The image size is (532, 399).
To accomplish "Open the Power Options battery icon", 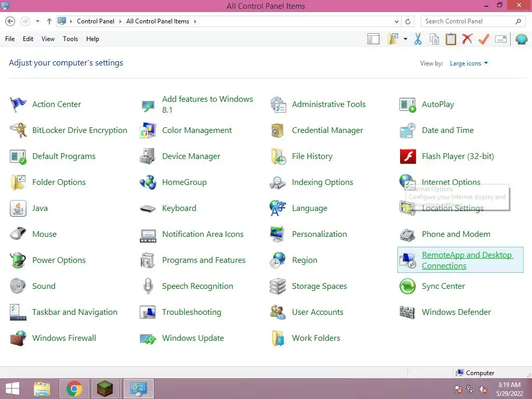I will (x=18, y=260).
